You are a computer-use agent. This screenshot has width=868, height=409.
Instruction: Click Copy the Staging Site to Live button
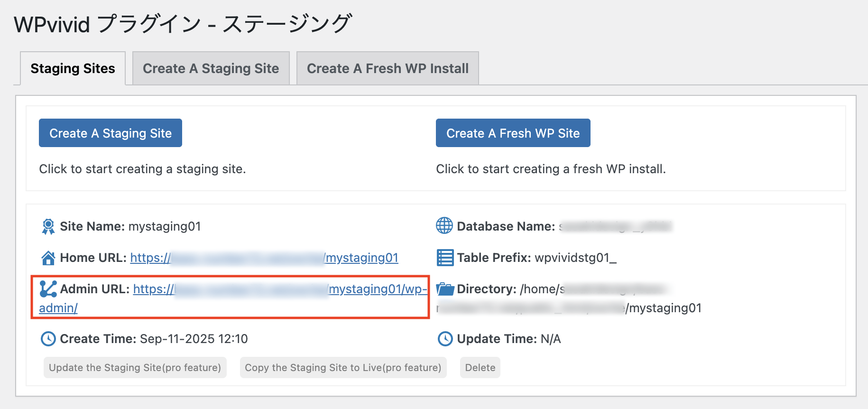343,368
